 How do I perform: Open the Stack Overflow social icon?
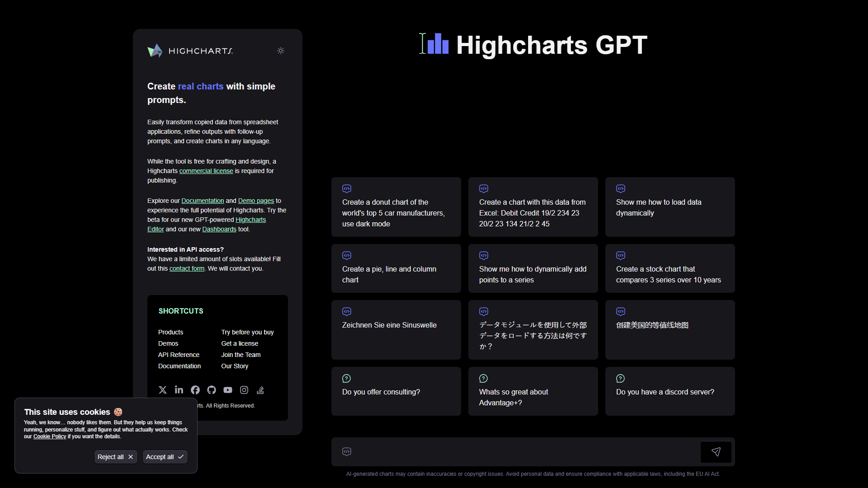260,390
